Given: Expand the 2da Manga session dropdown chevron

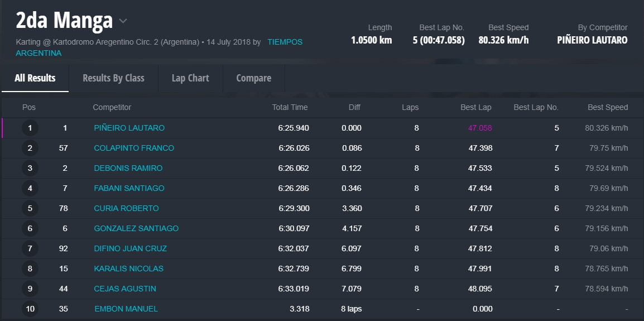Looking at the screenshot, I should coord(123,22).
